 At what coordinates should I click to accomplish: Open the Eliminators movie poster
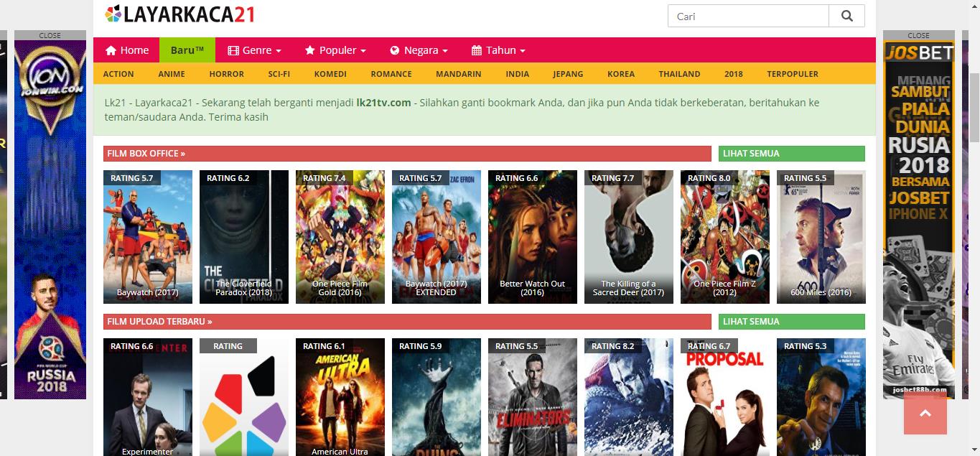coord(533,397)
